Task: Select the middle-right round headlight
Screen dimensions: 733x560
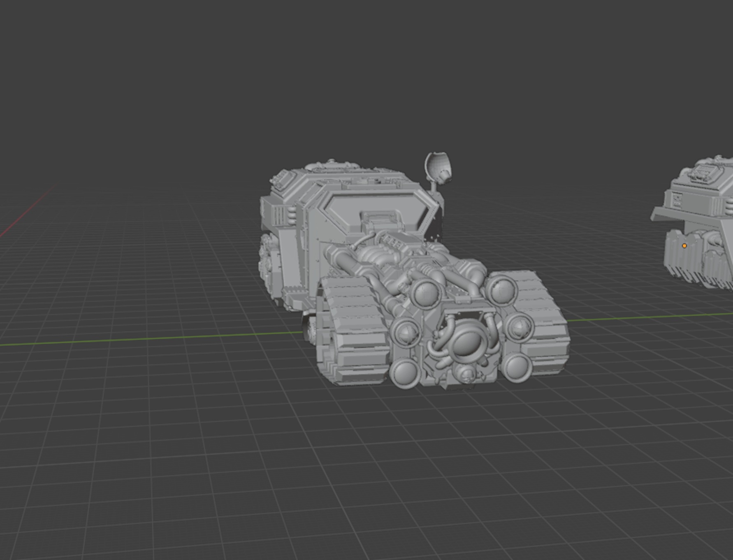Action: point(519,326)
